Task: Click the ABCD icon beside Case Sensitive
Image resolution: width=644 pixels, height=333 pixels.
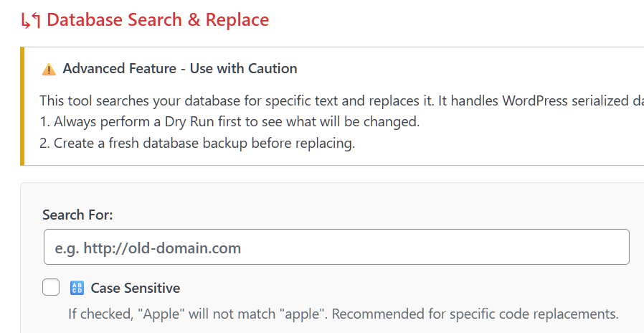Action: tap(77, 289)
